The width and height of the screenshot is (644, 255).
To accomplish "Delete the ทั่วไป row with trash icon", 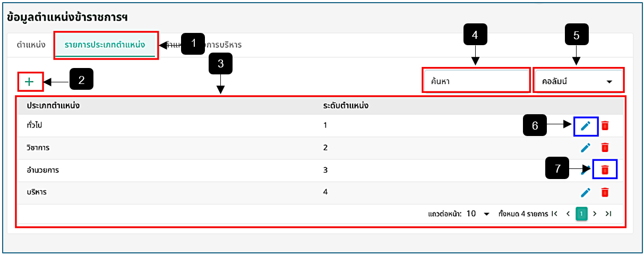I will [x=605, y=125].
